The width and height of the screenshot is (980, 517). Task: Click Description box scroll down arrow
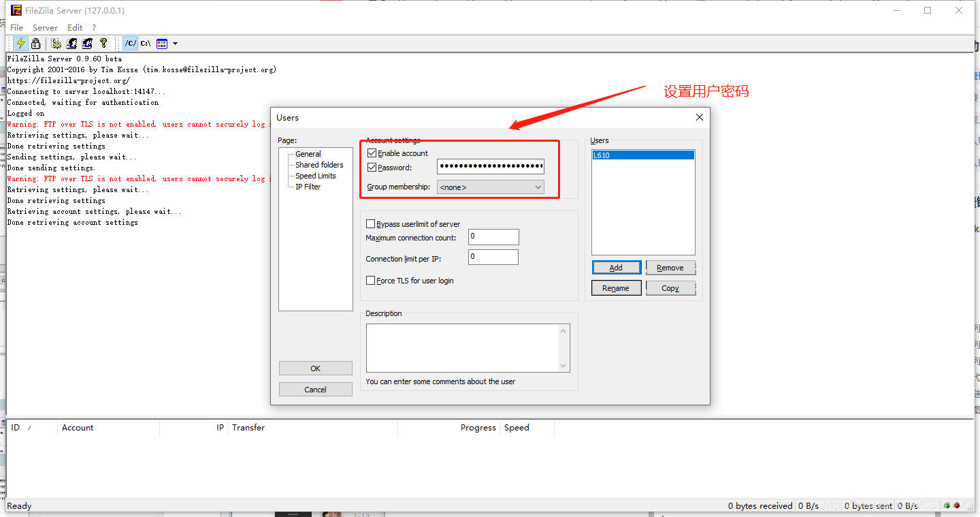[x=563, y=366]
